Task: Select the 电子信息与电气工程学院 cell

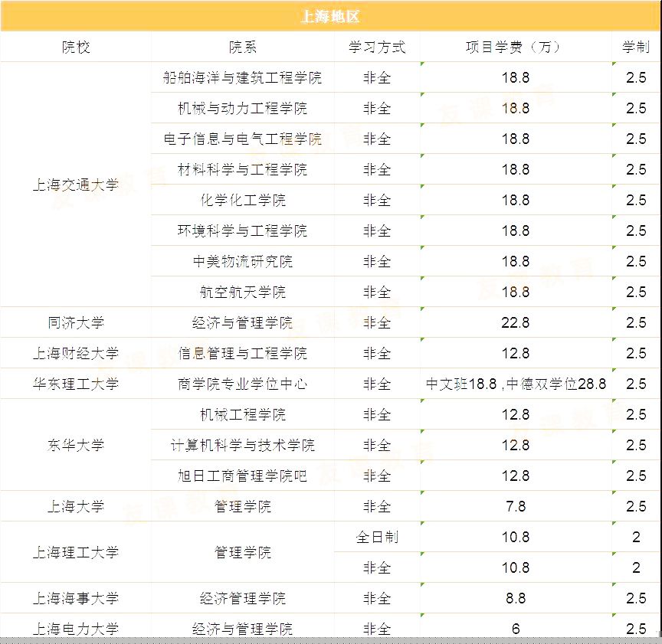Action: click(x=243, y=139)
